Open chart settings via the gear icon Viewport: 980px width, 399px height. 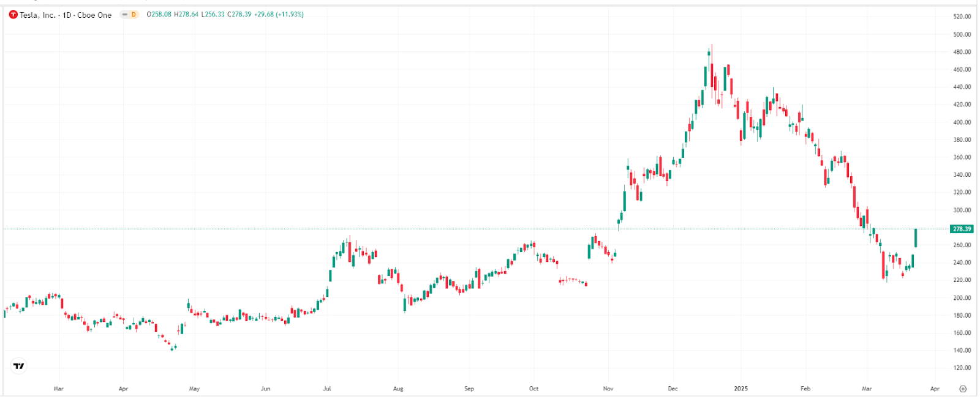(x=962, y=388)
